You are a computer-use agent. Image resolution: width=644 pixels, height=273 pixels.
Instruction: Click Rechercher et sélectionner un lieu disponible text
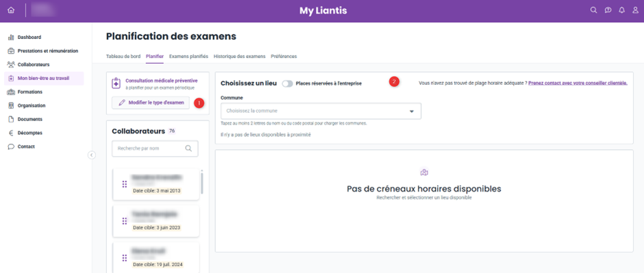click(424, 198)
